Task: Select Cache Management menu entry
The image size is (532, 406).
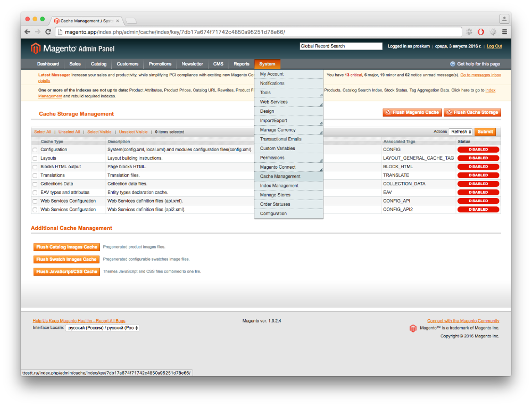Action: [289, 177]
